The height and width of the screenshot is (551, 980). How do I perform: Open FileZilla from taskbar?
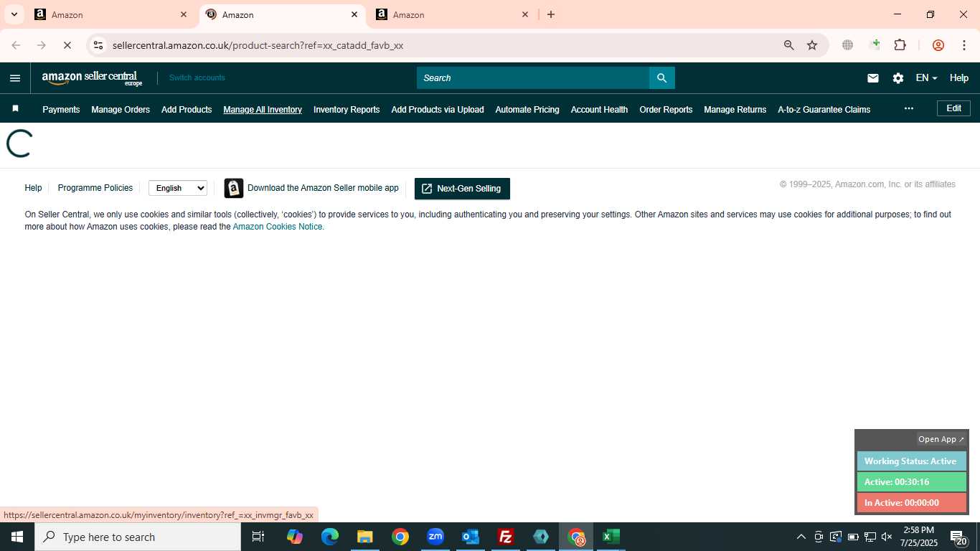(506, 537)
